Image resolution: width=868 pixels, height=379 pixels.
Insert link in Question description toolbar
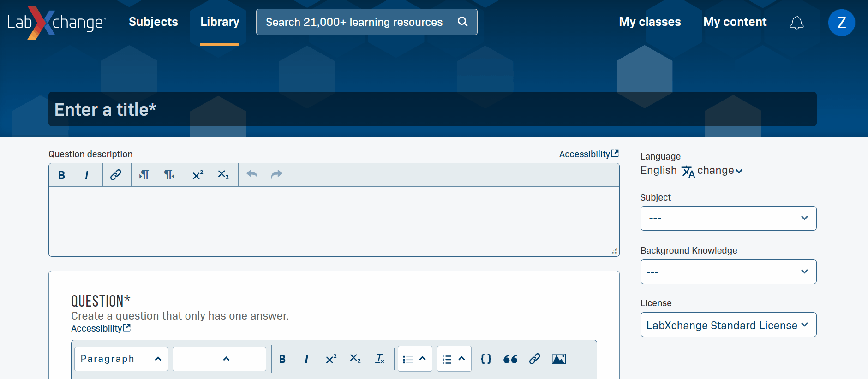[116, 175]
